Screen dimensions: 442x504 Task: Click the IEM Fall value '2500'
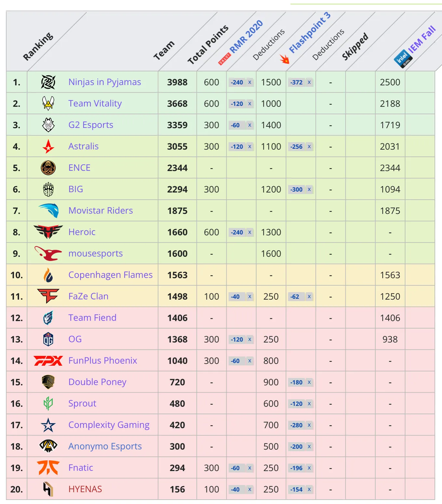pos(390,82)
